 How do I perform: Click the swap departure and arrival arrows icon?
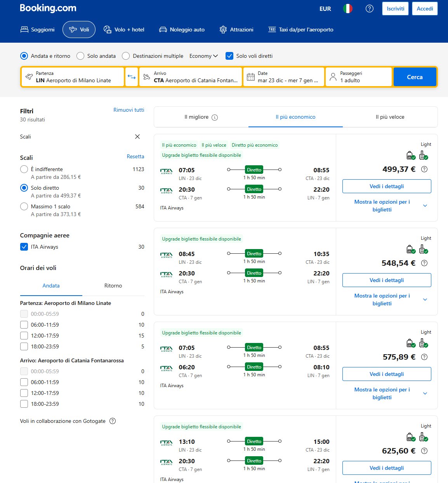click(x=132, y=77)
